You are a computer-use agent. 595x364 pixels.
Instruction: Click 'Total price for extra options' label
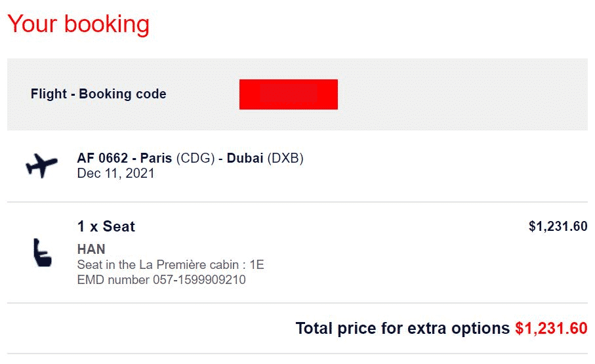(403, 329)
